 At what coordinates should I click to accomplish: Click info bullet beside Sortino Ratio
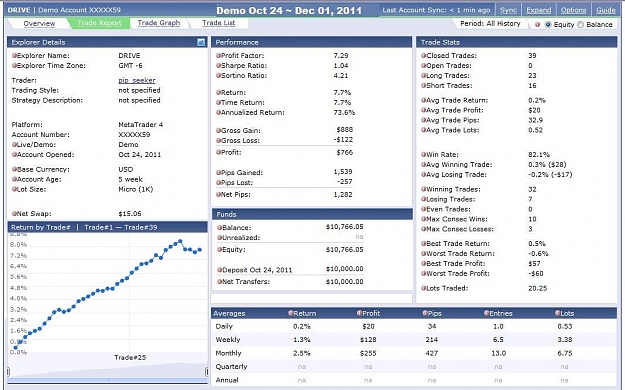218,75
